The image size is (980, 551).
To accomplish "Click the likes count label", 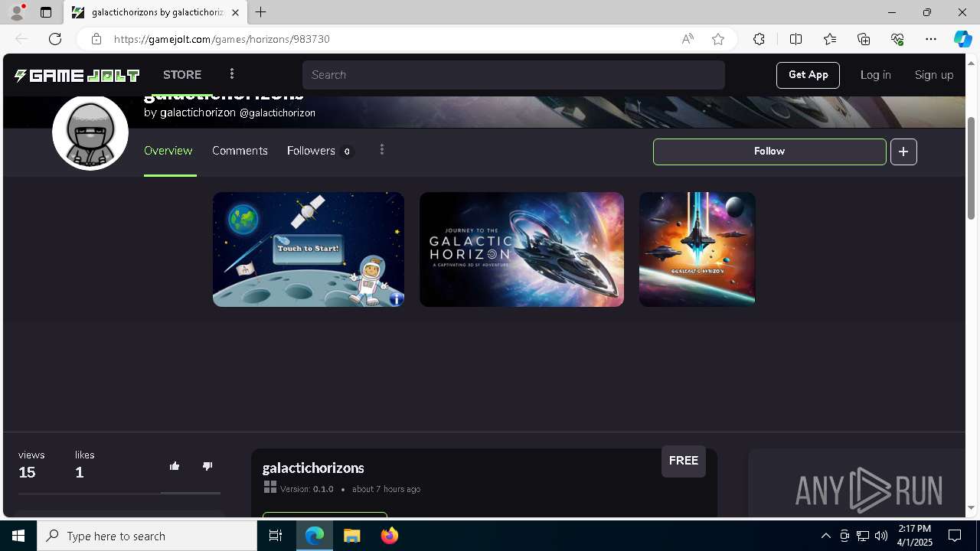I will pyautogui.click(x=84, y=455).
